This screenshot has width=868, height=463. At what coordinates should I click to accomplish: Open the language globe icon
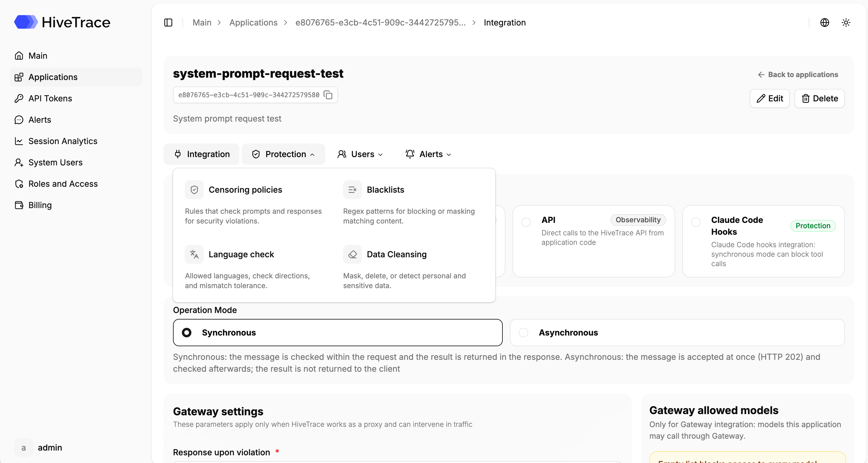tap(824, 23)
